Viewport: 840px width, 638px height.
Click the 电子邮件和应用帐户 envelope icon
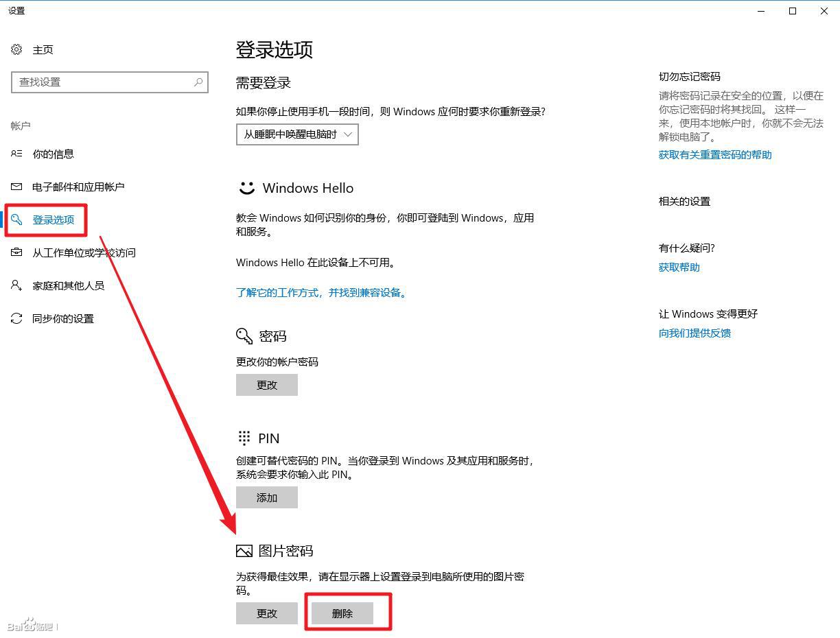16,187
